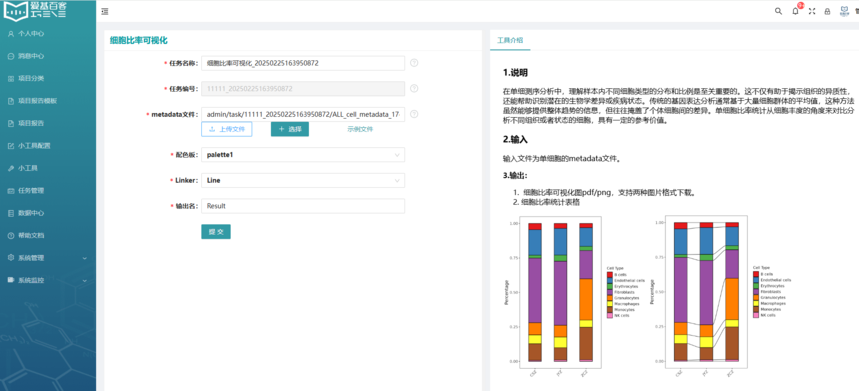Show help tooltip next to 任务编号 field
Image resolution: width=859 pixels, height=391 pixels.
pyautogui.click(x=414, y=88)
